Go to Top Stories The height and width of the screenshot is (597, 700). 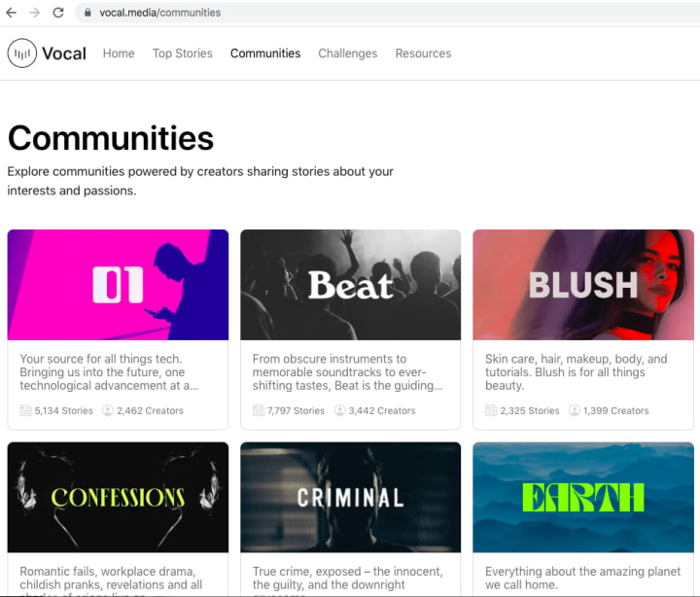point(183,53)
